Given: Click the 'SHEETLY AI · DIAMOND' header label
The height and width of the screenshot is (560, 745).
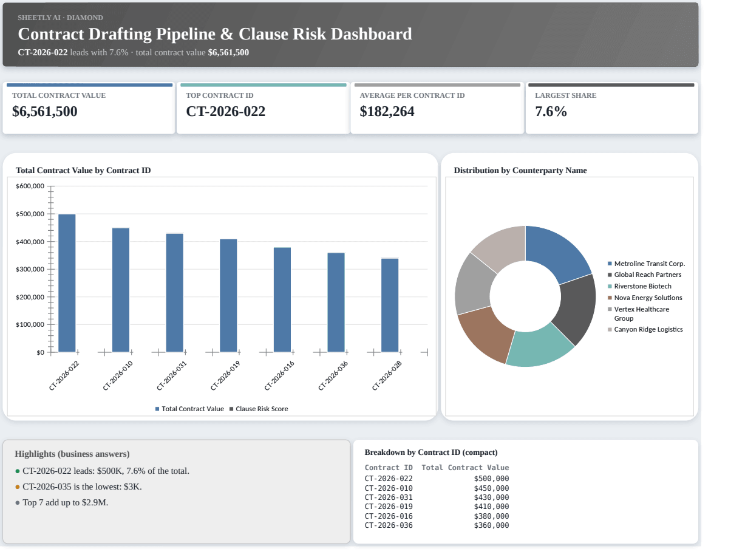Looking at the screenshot, I should point(60,18).
